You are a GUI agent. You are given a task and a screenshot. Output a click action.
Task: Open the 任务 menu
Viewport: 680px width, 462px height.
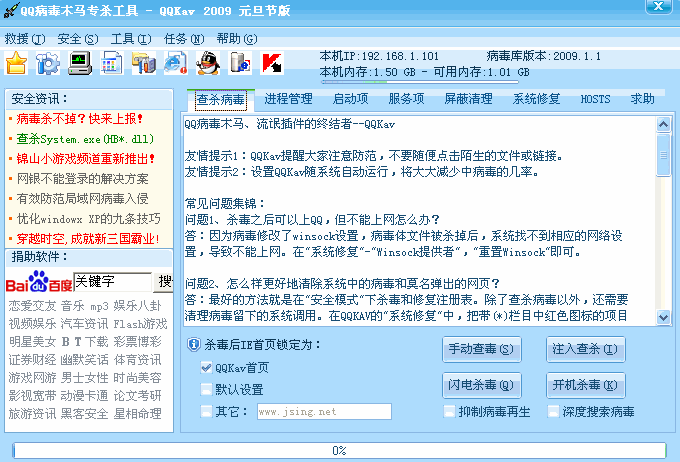[184, 39]
